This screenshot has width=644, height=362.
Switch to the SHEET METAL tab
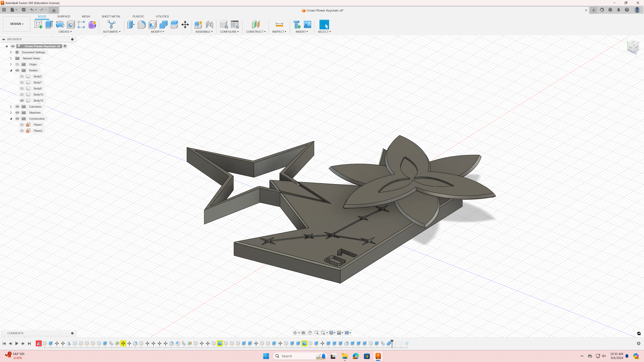click(x=111, y=16)
